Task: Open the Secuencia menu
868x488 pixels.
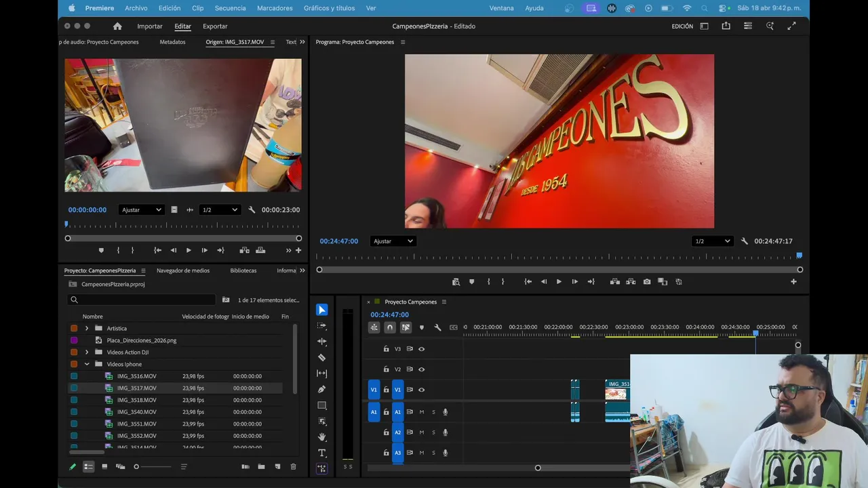Action: tap(230, 8)
